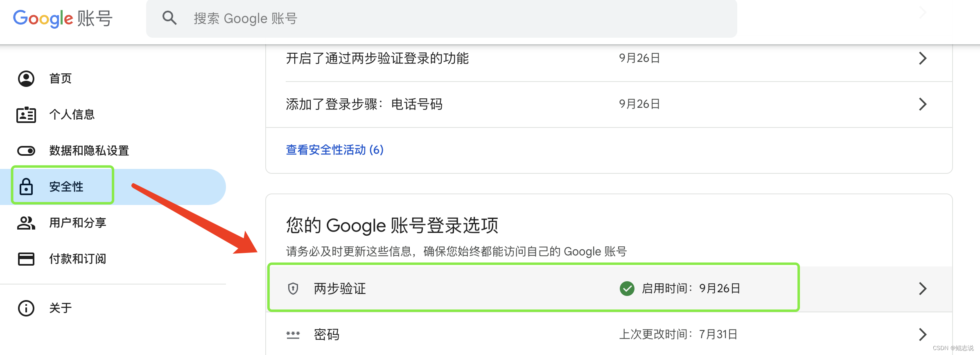Screen dimensions: 980x355
Task: Click the 关于 info icon
Action: click(x=26, y=308)
